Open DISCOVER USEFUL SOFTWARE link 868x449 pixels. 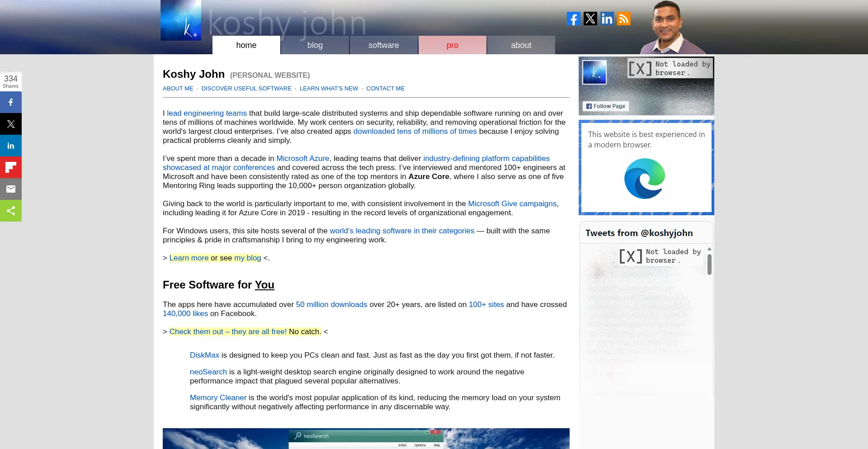click(246, 89)
